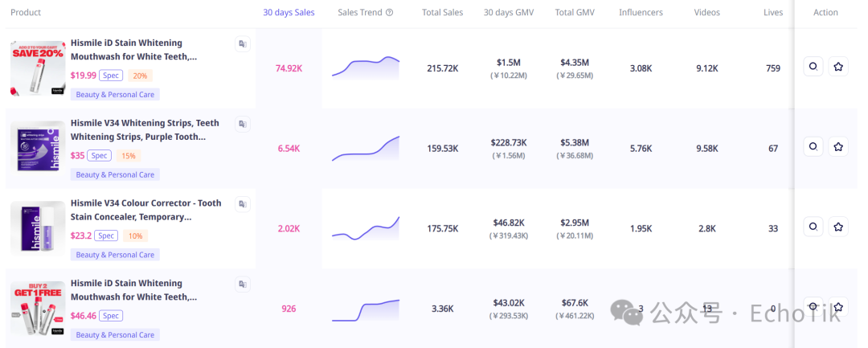Click Spec button on $35 Whitening Strips
Image resolution: width=868 pixels, height=348 pixels.
[x=99, y=155]
